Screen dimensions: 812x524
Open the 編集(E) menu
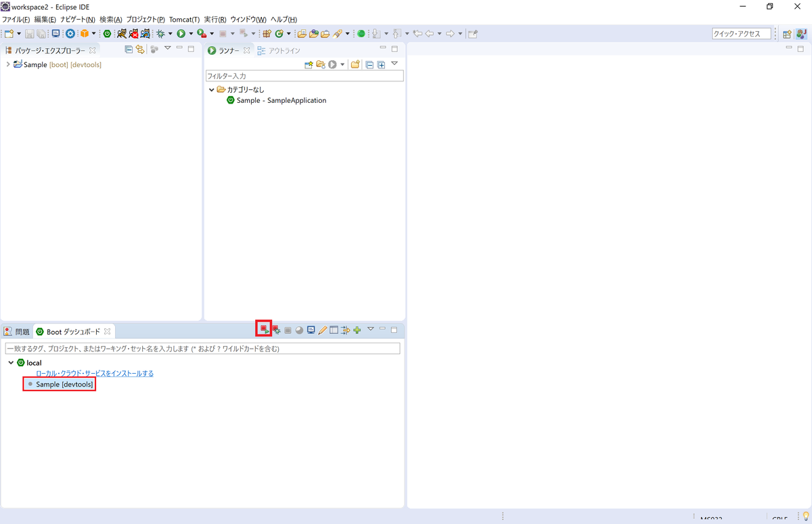45,20
